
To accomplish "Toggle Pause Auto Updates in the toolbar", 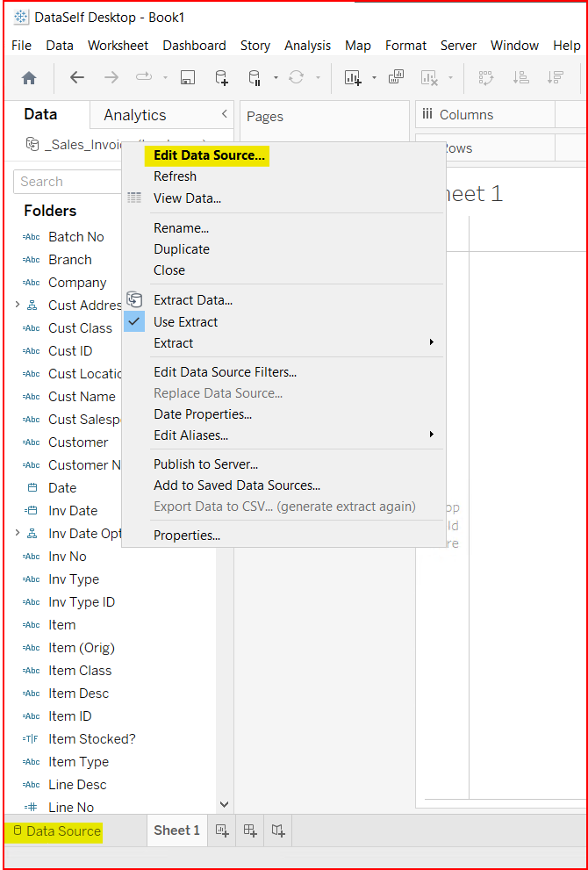I will 255,77.
